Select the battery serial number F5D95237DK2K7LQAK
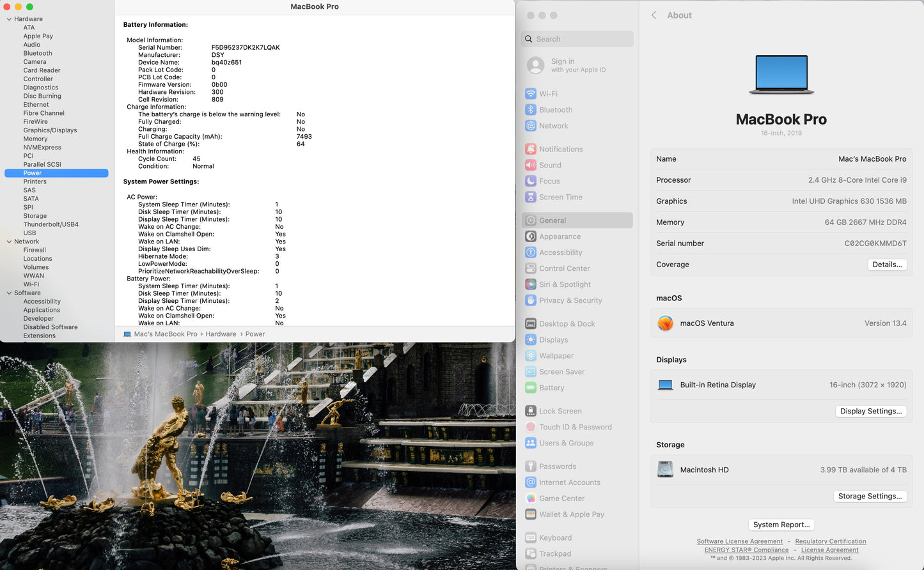Image resolution: width=924 pixels, height=570 pixels. pyautogui.click(x=246, y=48)
